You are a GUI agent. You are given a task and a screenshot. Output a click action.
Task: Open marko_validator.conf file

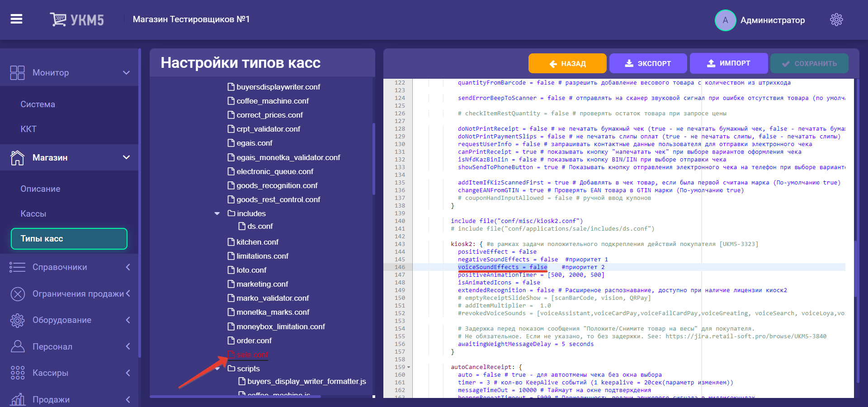coord(273,298)
